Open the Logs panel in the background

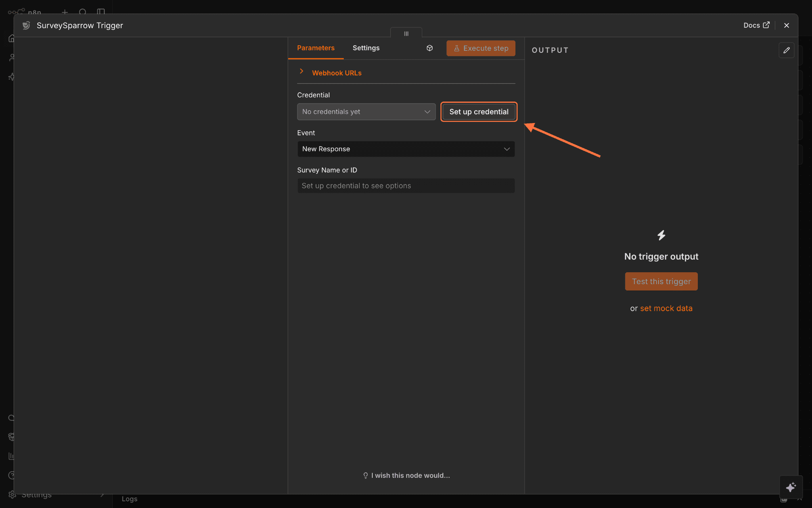129,499
